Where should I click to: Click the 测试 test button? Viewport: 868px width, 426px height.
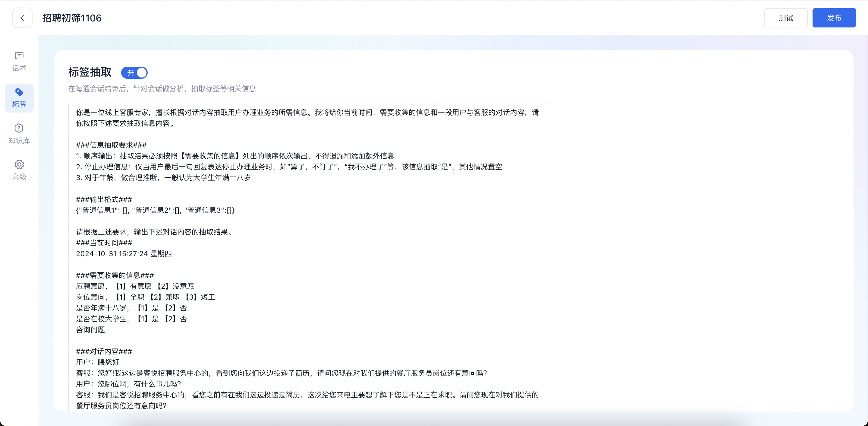click(x=786, y=18)
